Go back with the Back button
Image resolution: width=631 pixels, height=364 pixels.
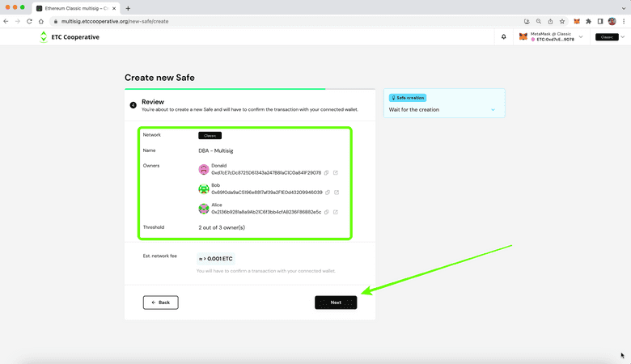click(x=160, y=303)
